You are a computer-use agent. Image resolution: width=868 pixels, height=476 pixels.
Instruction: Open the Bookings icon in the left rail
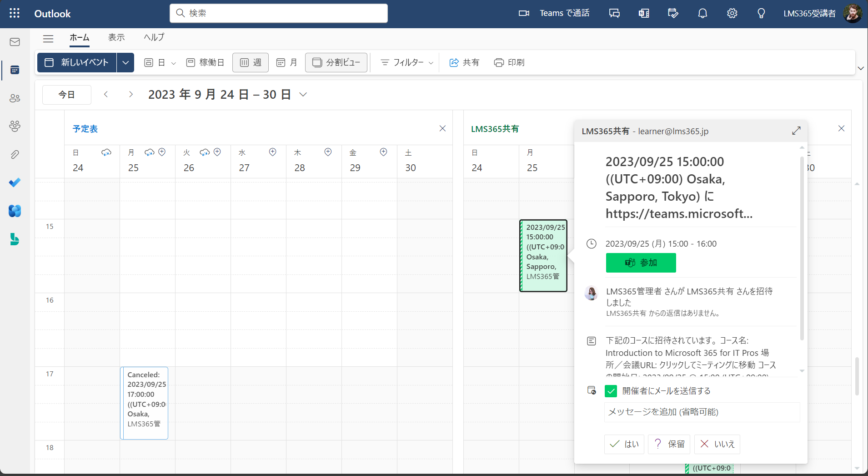pos(15,239)
